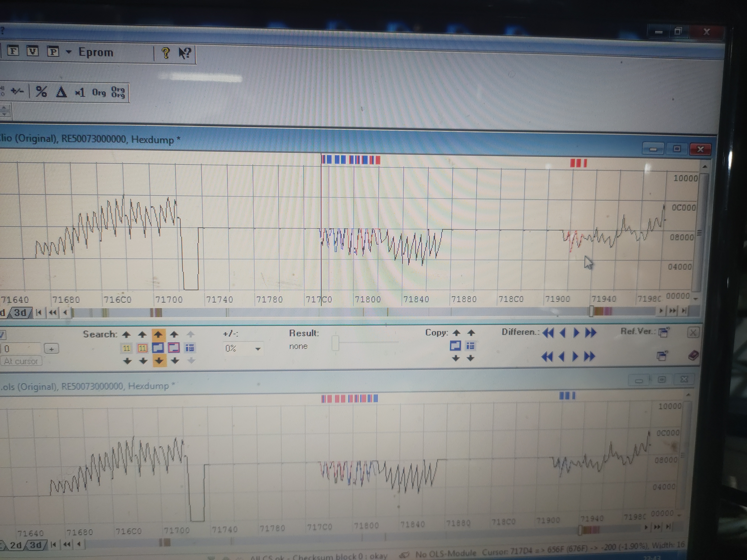This screenshot has width=747, height=560.
Task: Toggle the highlighted orange search-up arrow
Action: coord(158,334)
